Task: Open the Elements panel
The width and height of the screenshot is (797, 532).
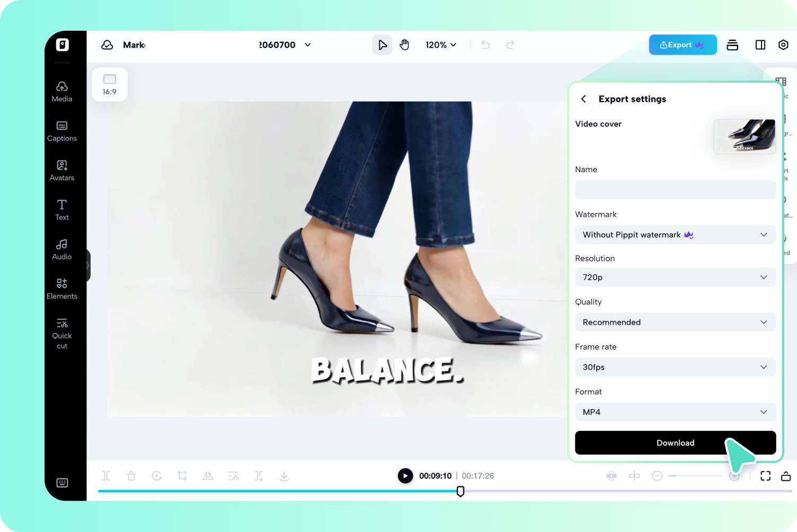Action: (x=62, y=289)
